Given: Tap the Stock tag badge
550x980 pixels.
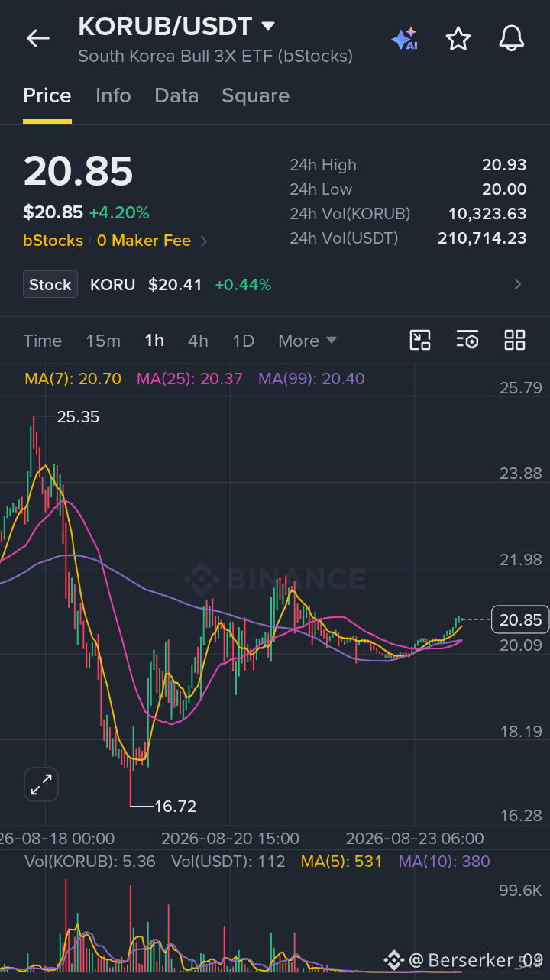Looking at the screenshot, I should [50, 285].
